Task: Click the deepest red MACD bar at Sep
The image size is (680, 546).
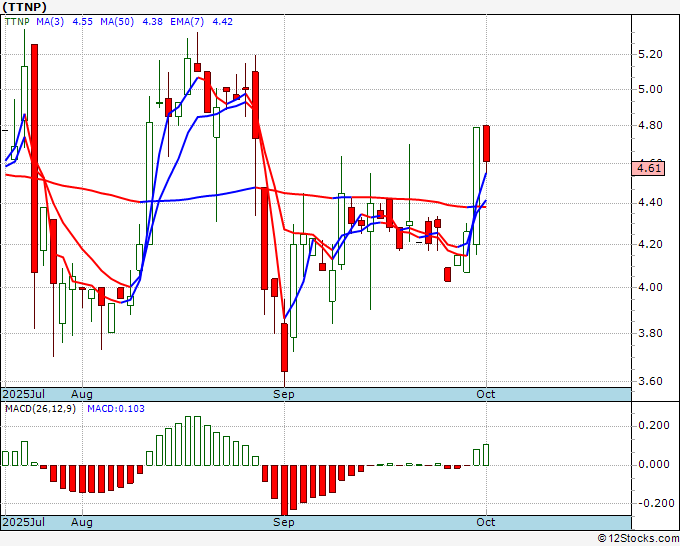Action: pos(284,490)
